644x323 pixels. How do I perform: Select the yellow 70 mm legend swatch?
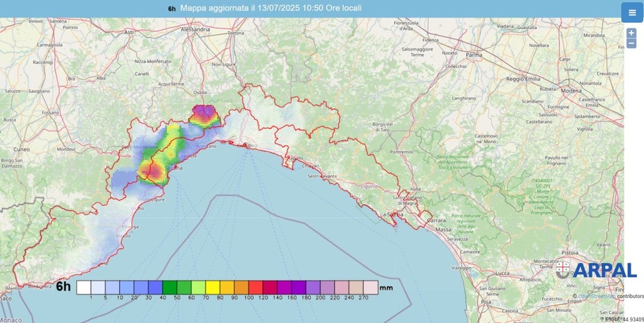pos(213,287)
